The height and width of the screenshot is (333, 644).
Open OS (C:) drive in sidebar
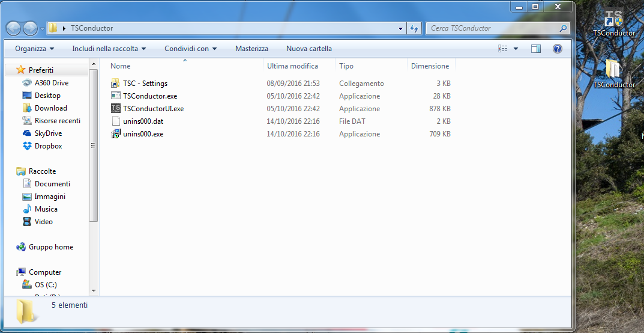[x=46, y=285]
